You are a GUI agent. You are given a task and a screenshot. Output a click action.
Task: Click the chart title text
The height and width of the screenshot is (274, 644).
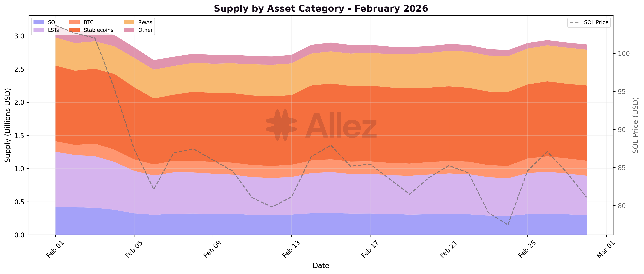321,9
